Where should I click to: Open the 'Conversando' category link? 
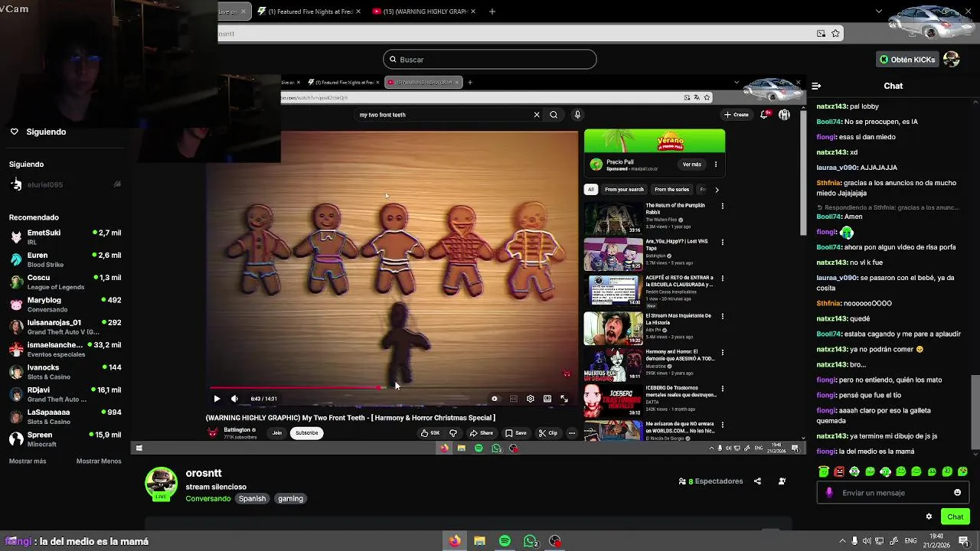click(207, 499)
